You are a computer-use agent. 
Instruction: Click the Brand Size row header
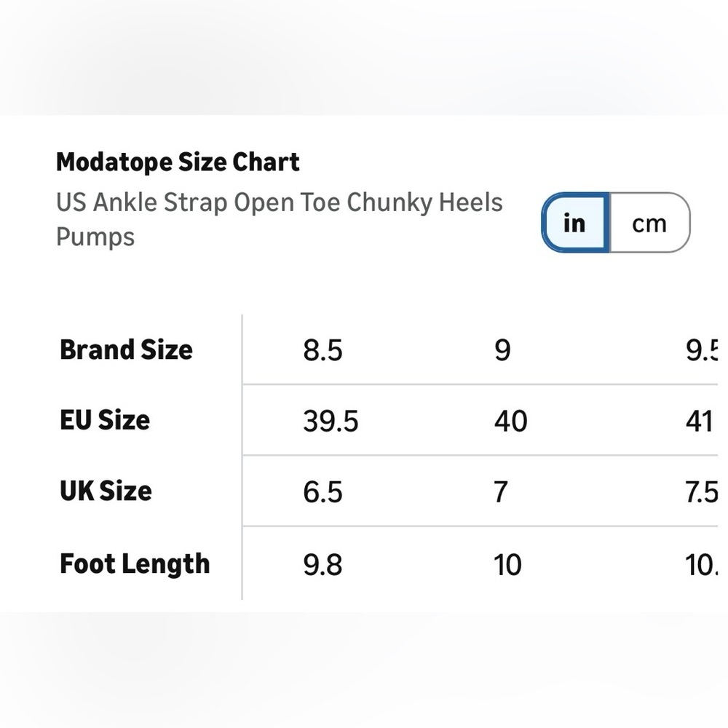coord(126,349)
